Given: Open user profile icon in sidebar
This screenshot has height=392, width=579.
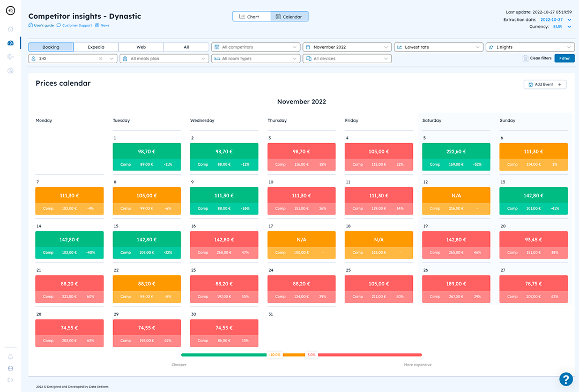Looking at the screenshot, I should coord(10,368).
